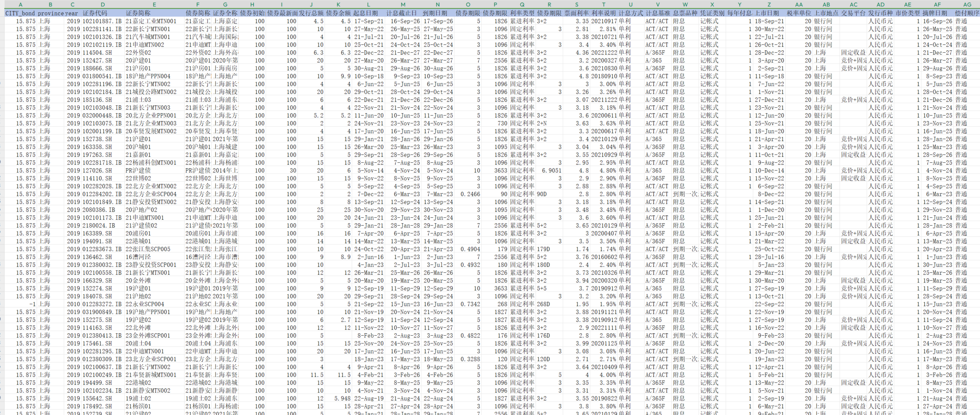Click security name 23金外滩SCP001
This screenshot has height=415, width=980.
coord(154,336)
